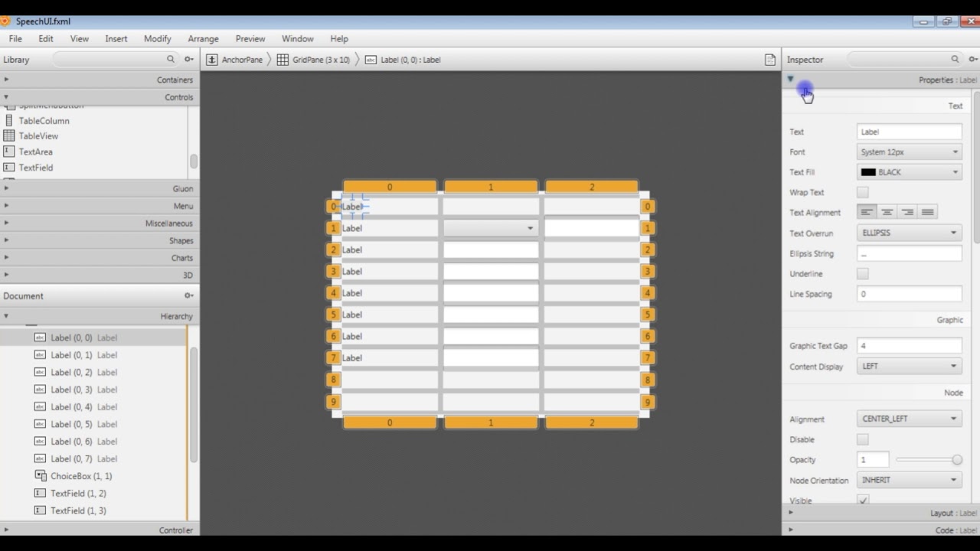Click the black Text Fill color swatch

pos(868,172)
